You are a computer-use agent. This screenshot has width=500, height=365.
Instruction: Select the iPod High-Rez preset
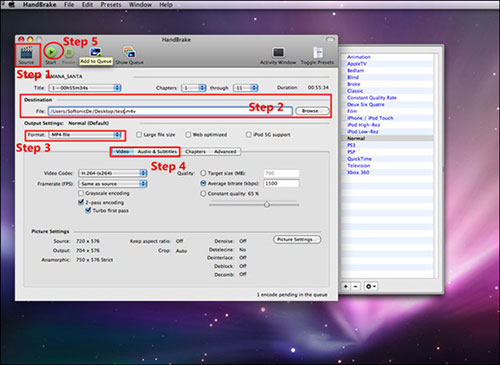363,125
